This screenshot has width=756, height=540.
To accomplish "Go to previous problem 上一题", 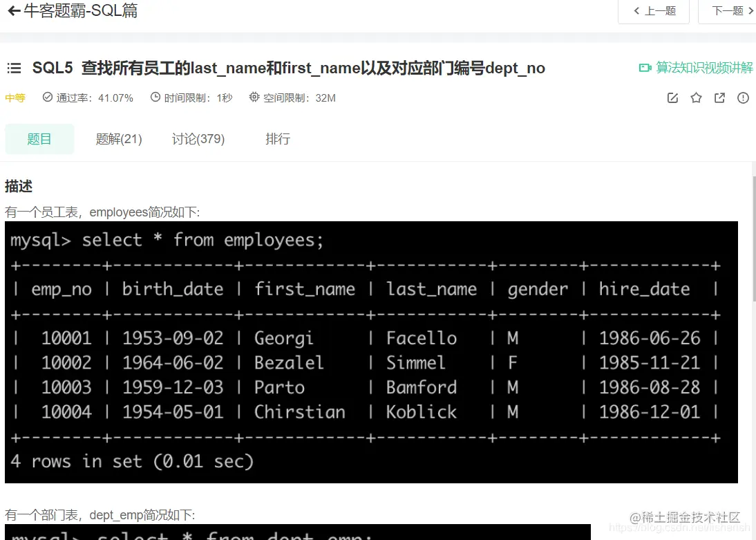I will [x=654, y=10].
